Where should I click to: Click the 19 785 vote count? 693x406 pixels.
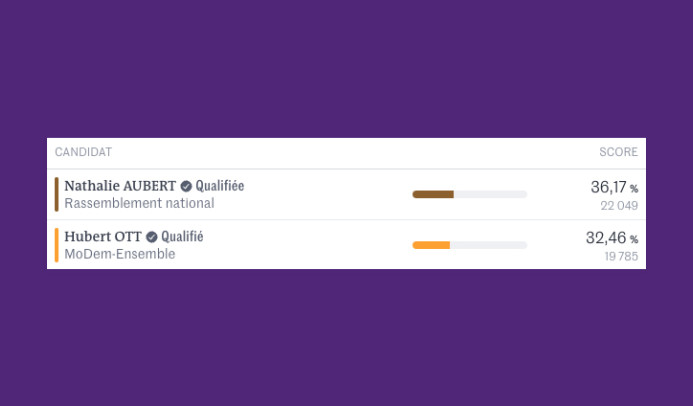point(620,257)
